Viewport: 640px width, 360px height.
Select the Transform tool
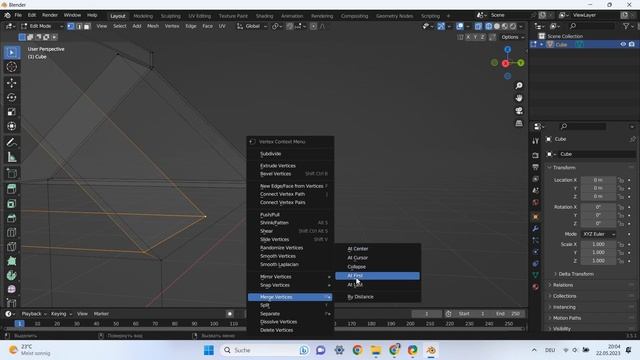(11, 126)
